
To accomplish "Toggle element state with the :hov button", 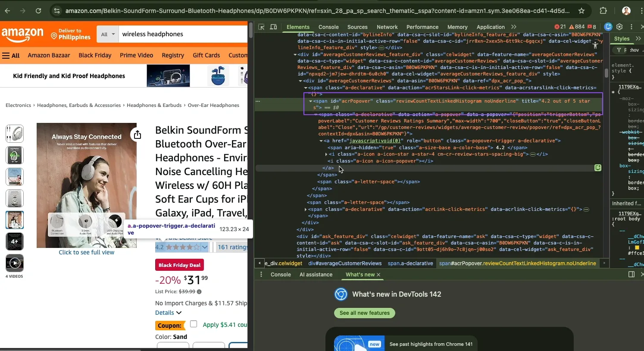I will 634,50.
